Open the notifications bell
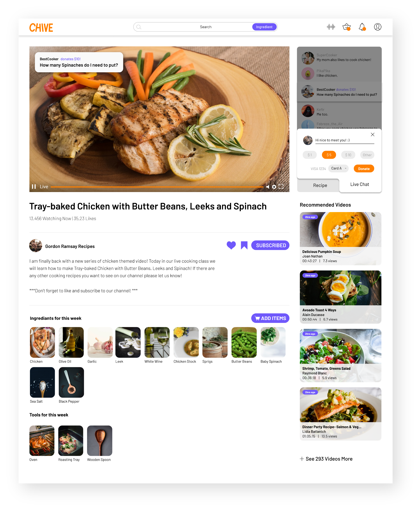Image resolution: width=420 pixels, height=511 pixels. pos(362,27)
